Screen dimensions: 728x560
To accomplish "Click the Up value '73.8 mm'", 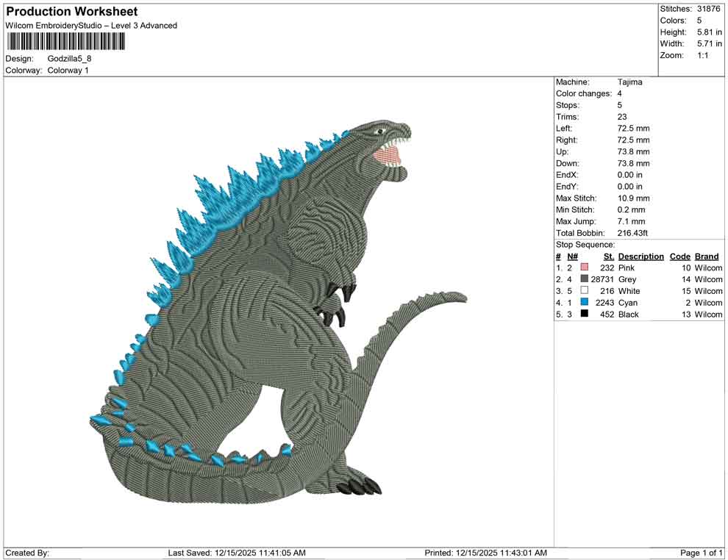I will (x=634, y=151).
